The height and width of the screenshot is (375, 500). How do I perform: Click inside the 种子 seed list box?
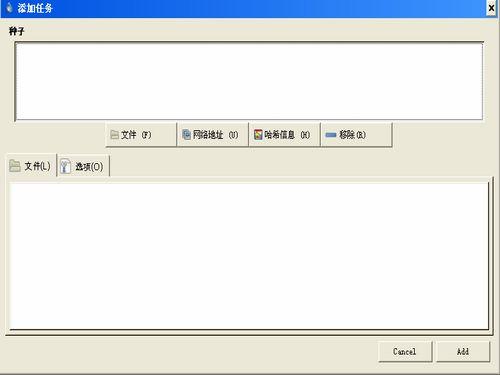coord(249,81)
